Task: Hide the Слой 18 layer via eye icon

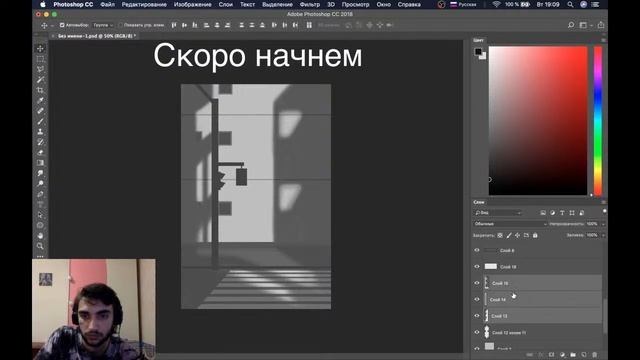Action: pyautogui.click(x=477, y=267)
